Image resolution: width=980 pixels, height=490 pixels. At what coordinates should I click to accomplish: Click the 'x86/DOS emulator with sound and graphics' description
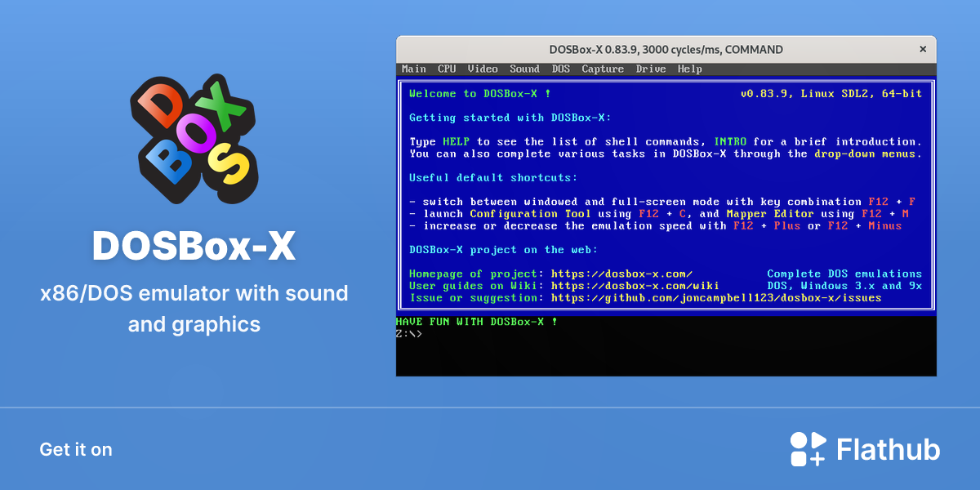click(x=194, y=309)
